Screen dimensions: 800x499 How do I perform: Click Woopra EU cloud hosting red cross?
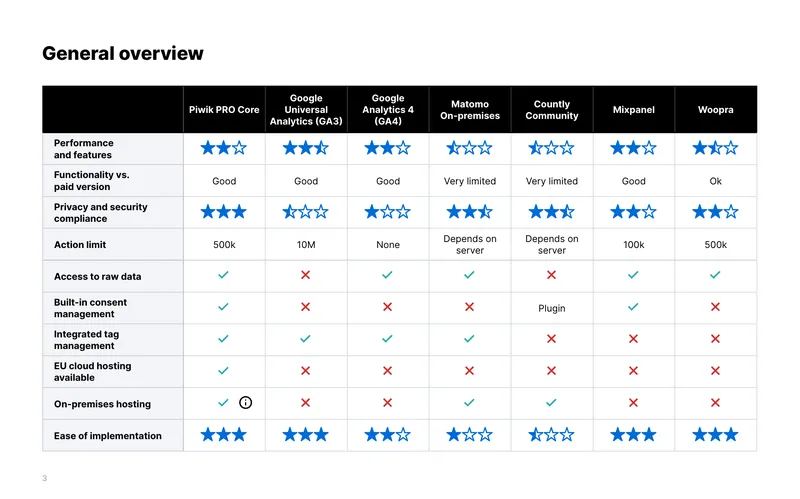pos(715,370)
